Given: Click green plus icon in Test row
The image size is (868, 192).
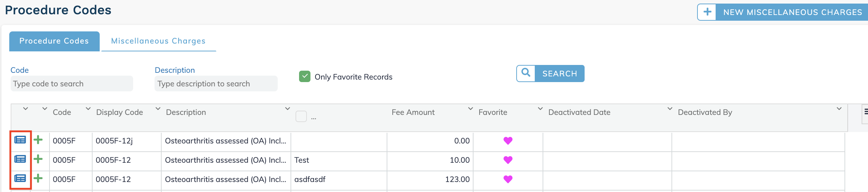Looking at the screenshot, I should [x=38, y=159].
